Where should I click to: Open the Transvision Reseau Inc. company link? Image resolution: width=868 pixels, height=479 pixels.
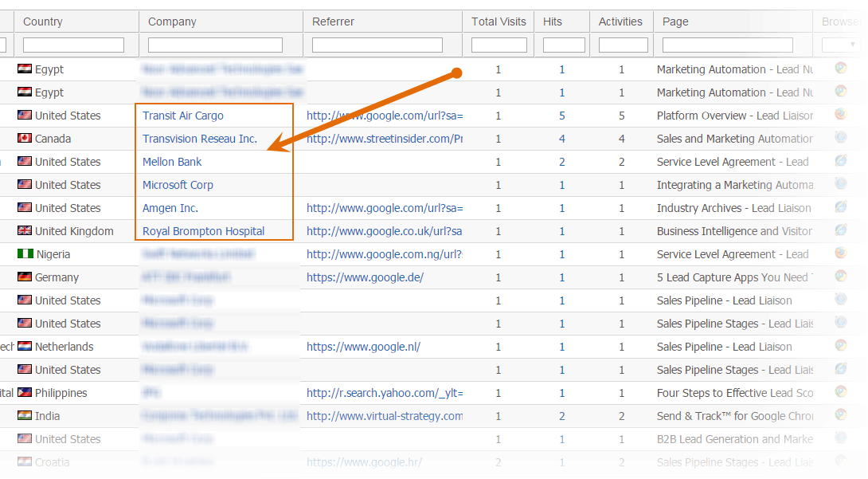pyautogui.click(x=200, y=139)
